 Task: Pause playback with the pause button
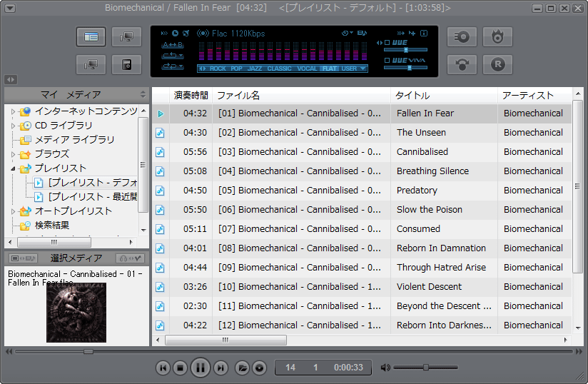pyautogui.click(x=201, y=368)
